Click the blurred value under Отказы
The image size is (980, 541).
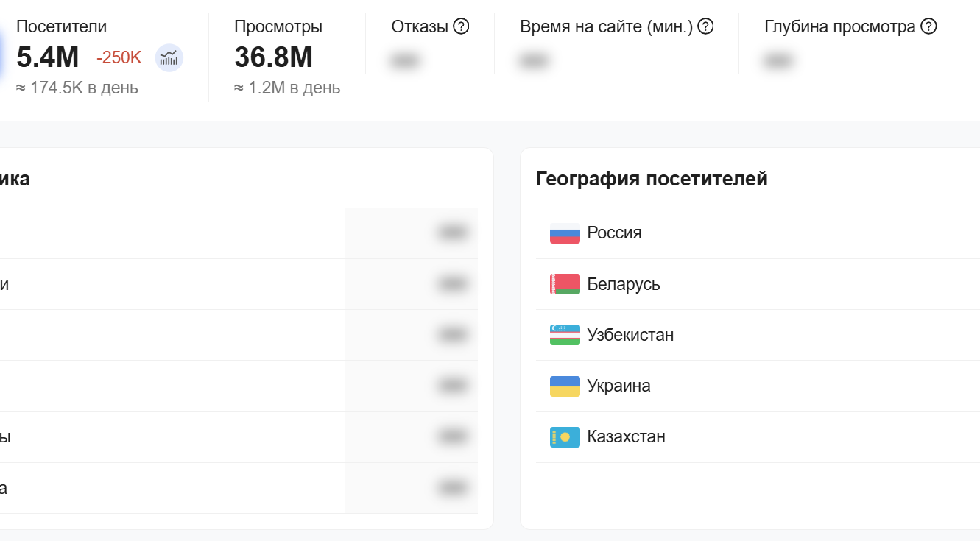(x=404, y=61)
